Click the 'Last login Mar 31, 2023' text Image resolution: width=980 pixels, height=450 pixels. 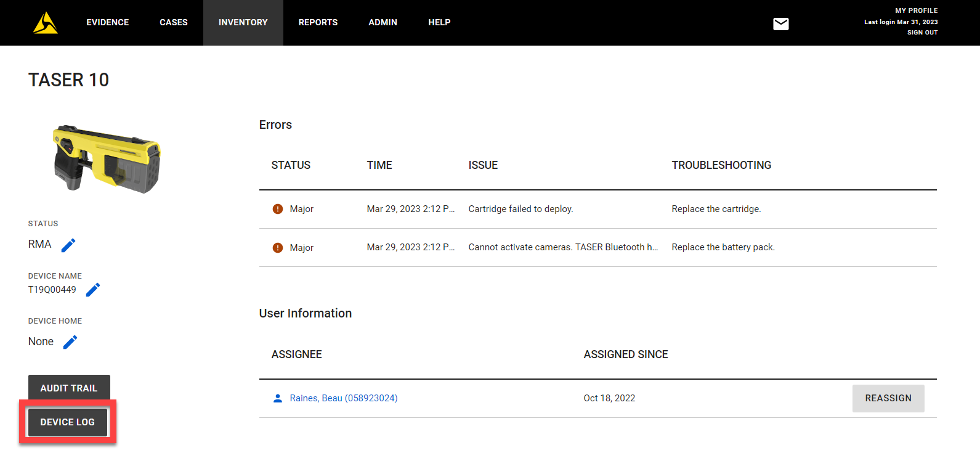[x=901, y=22]
